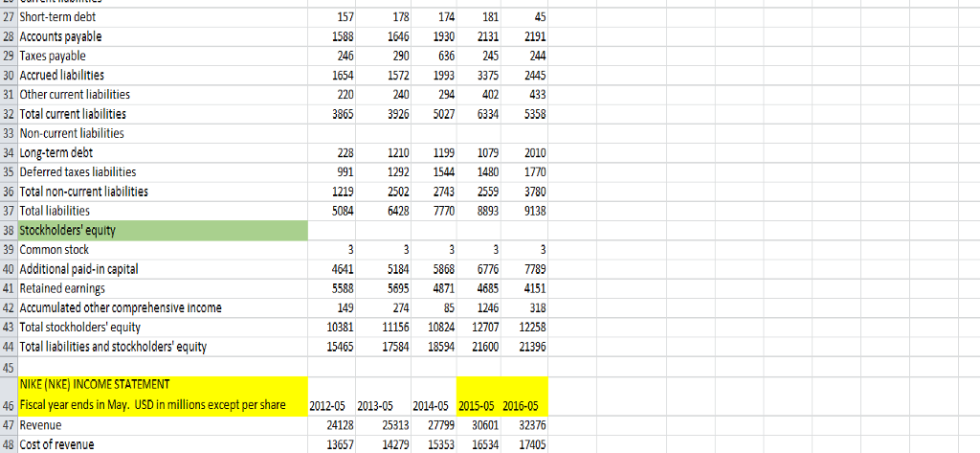Image resolution: width=980 pixels, height=453 pixels.
Task: Click the yellow 2015-05 heading cell
Action: coord(479,396)
